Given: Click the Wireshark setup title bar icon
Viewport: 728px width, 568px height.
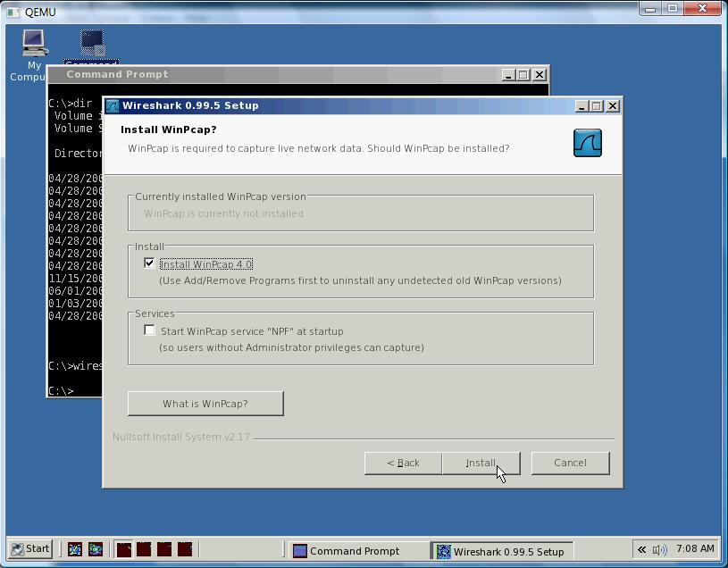Looking at the screenshot, I should (113, 105).
